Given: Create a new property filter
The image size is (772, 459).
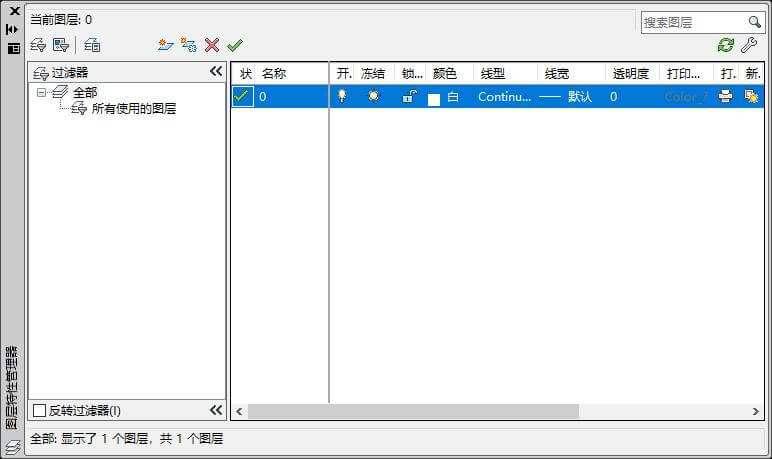Looking at the screenshot, I should pyautogui.click(x=38, y=45).
